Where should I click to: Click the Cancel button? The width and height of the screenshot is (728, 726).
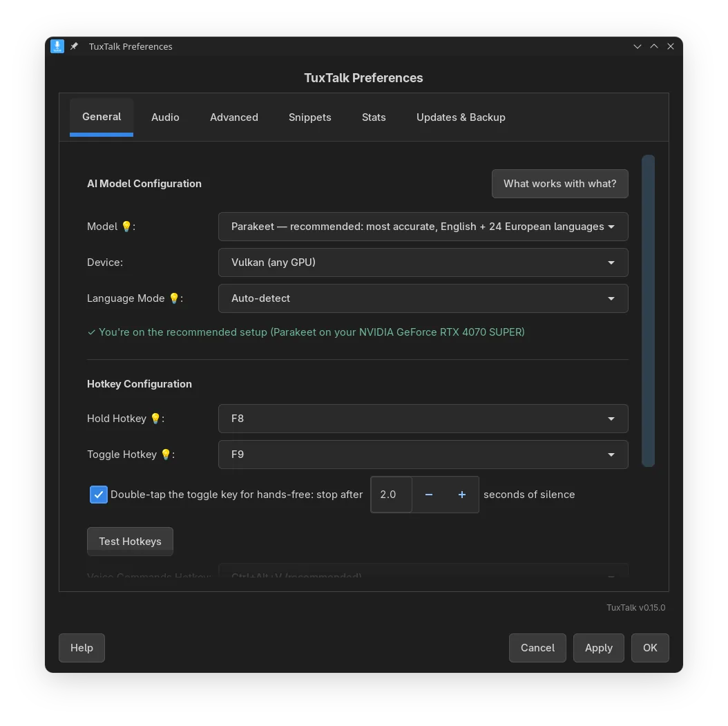537,648
